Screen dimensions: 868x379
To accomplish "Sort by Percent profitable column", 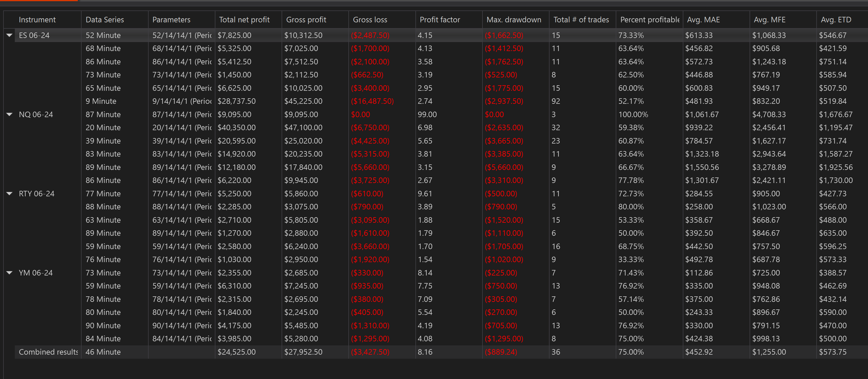I will click(x=649, y=19).
